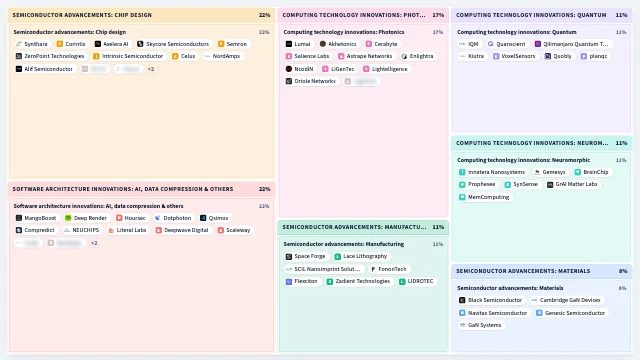Expand the +2 more in Chip design
This screenshot has height=360, width=640.
pyautogui.click(x=151, y=69)
